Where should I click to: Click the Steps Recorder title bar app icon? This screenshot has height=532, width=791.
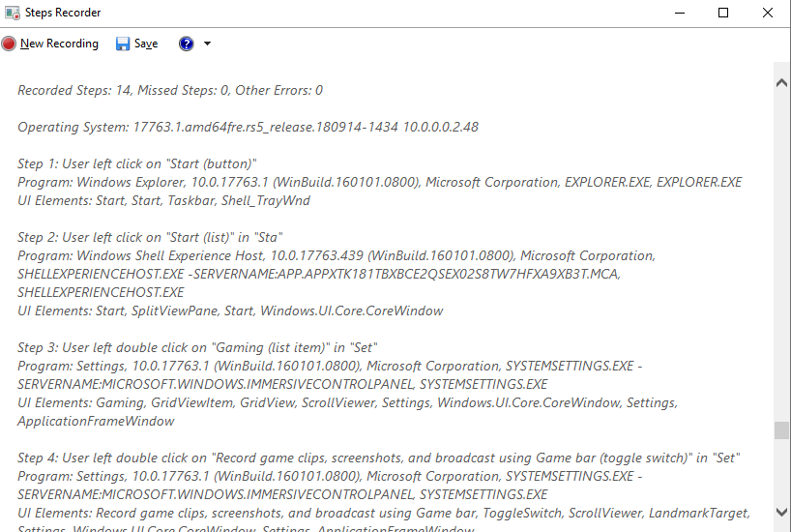[13, 13]
